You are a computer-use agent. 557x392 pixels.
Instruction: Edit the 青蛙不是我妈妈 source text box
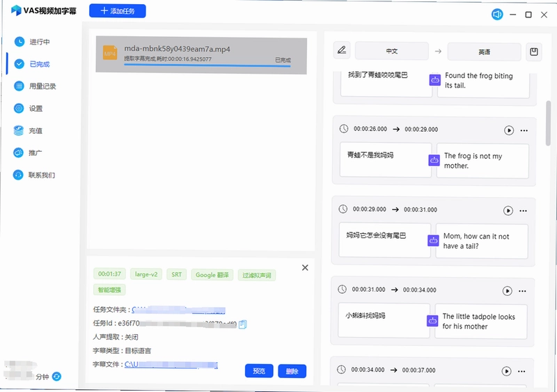pyautogui.click(x=386, y=159)
